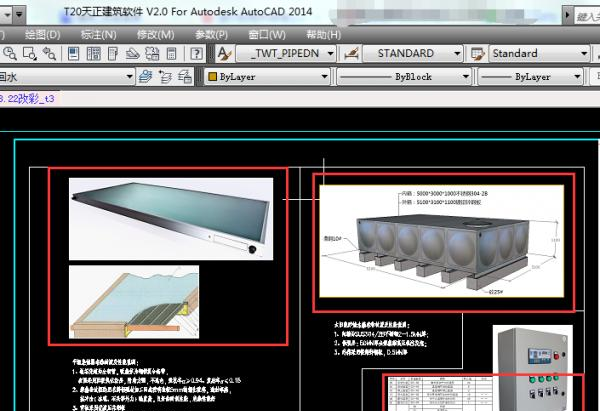The image size is (600, 411).
Task: Open the 帮助(H) menu
Action: [324, 35]
